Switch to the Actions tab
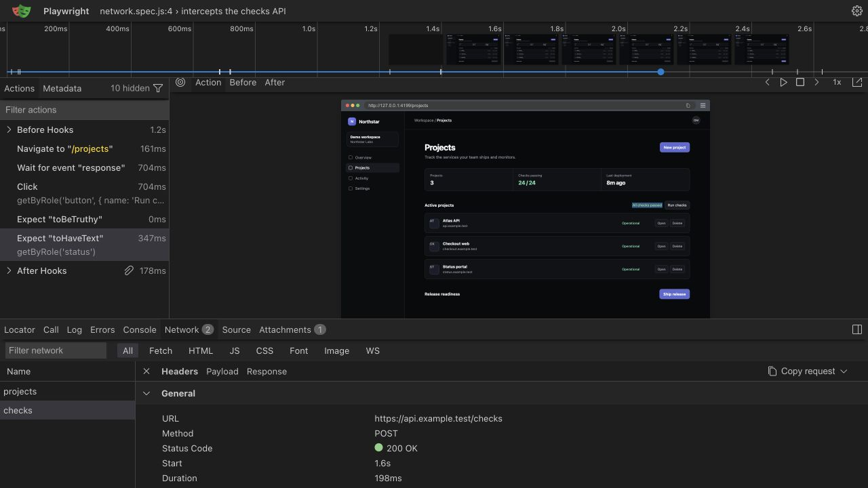Viewport: 868px width, 488px height. [19, 88]
